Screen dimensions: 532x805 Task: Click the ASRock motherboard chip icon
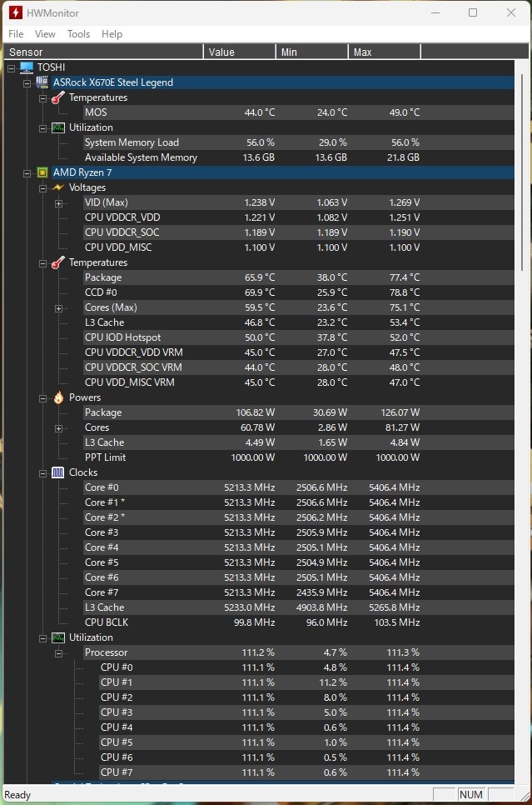point(42,82)
